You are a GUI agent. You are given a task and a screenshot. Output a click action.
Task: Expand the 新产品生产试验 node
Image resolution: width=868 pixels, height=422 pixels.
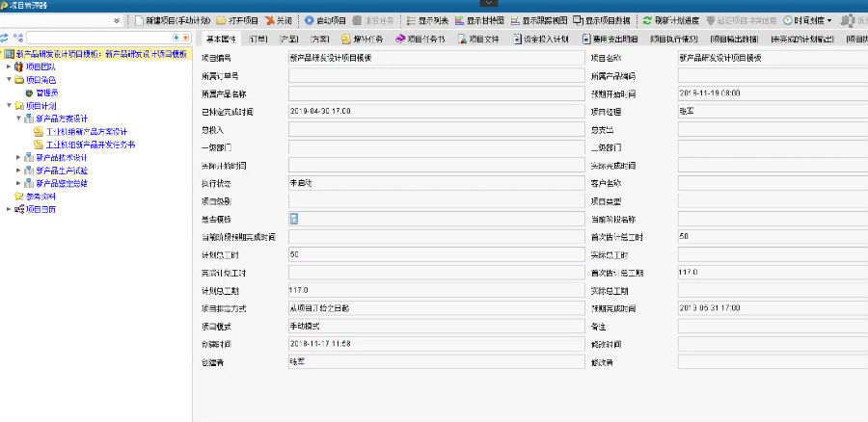click(x=18, y=171)
